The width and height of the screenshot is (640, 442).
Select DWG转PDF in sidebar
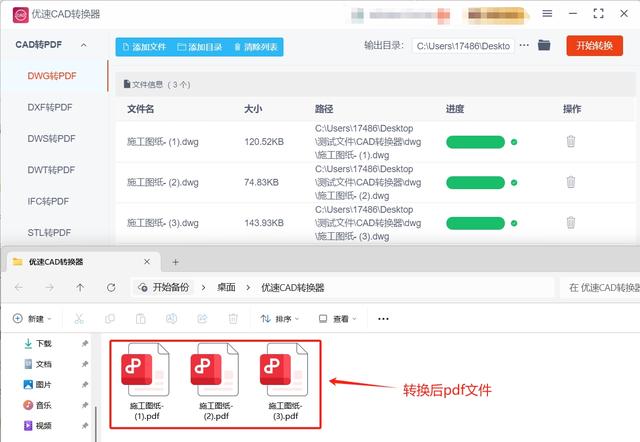tap(52, 76)
